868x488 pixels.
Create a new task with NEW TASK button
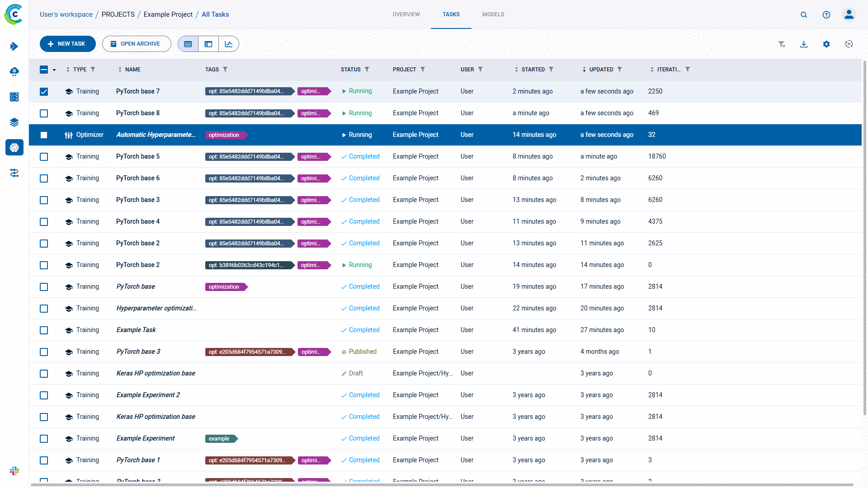click(x=67, y=44)
